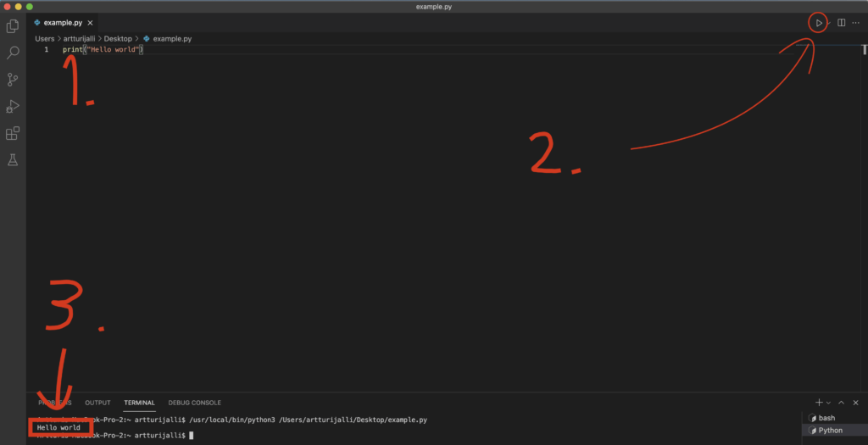Click line number 1 in the gutter
The width and height of the screenshot is (868, 445).
(x=47, y=49)
